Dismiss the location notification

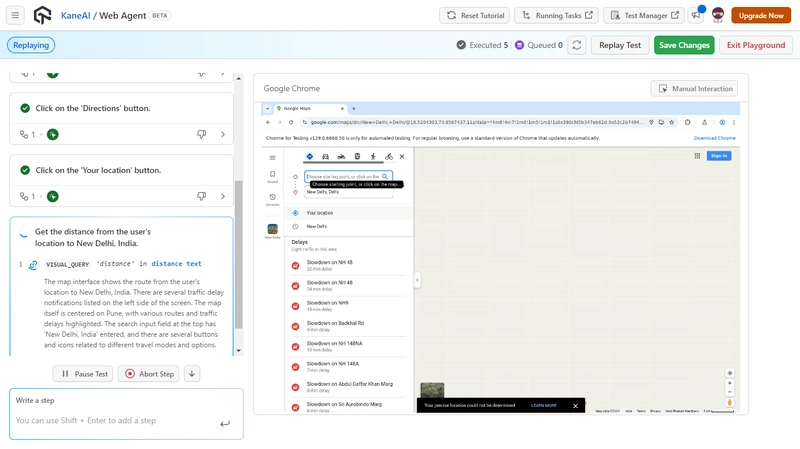576,406
